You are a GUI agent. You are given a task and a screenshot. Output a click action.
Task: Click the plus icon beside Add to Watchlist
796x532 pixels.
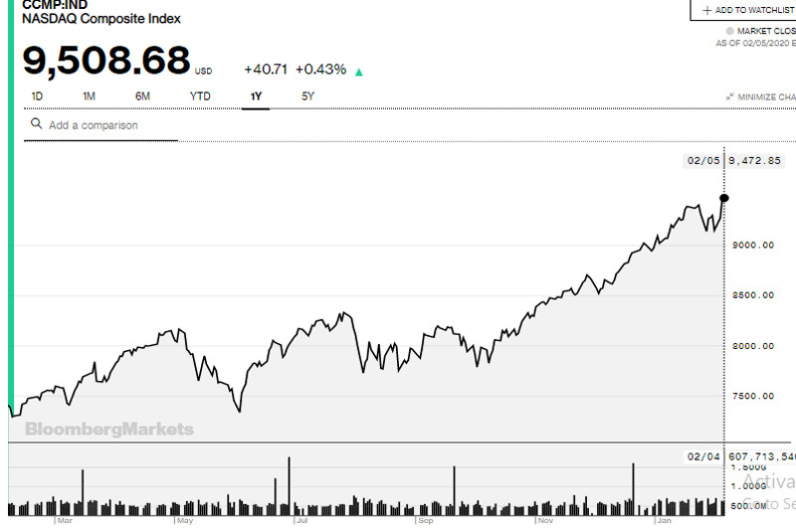click(x=707, y=10)
